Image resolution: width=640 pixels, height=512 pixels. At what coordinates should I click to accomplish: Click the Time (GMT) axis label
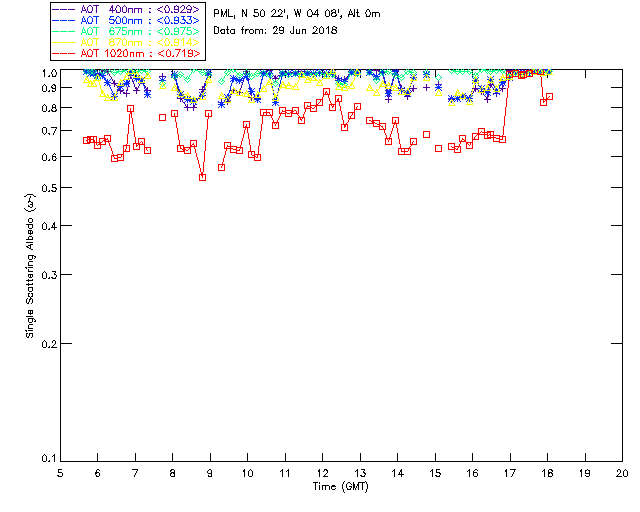pyautogui.click(x=340, y=487)
